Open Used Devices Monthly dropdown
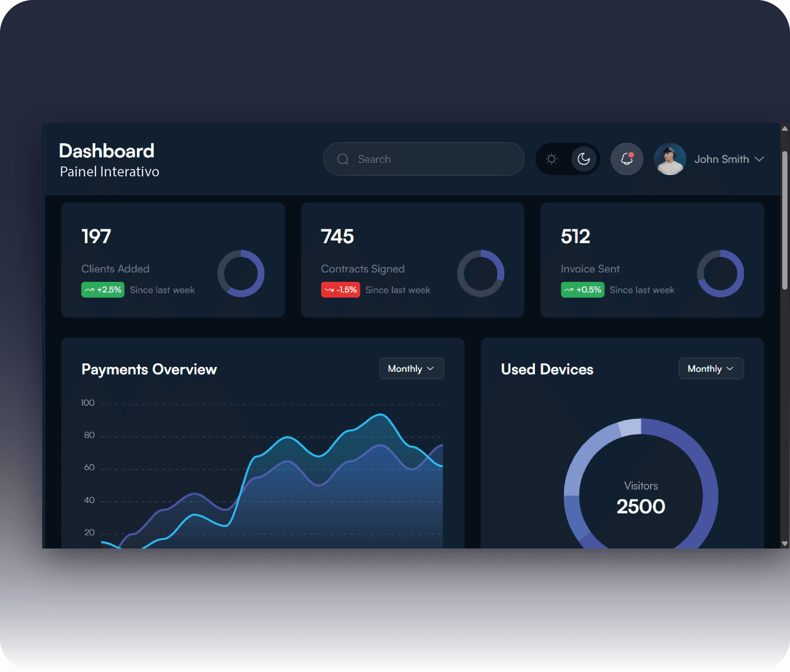 coord(711,368)
